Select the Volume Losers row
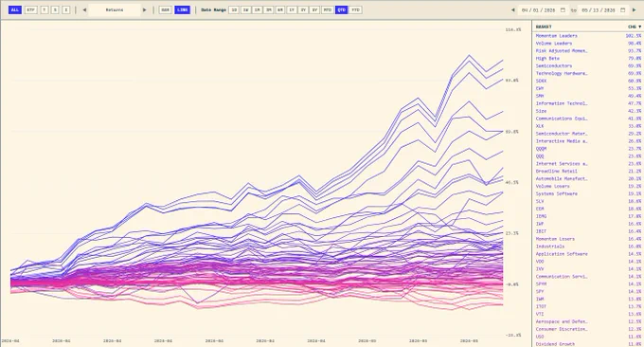Screen dimensions: 644x347 [x=588, y=186]
